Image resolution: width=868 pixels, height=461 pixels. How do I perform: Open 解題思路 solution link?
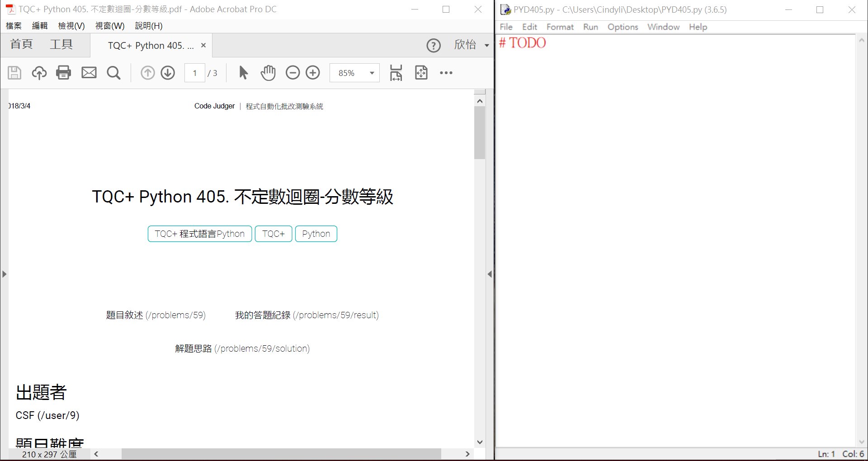242,348
